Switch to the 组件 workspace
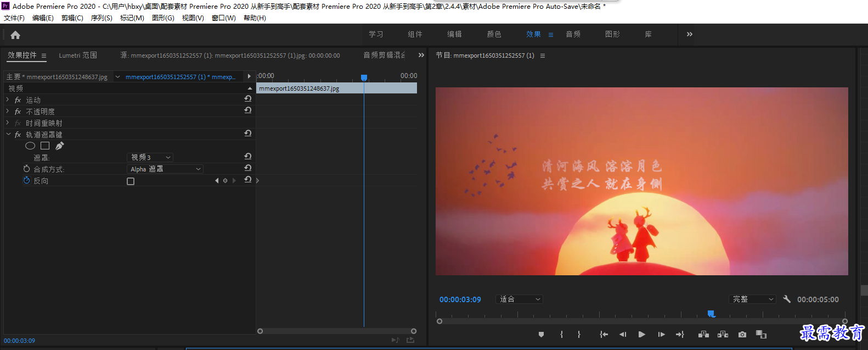868x350 pixels. [415, 34]
